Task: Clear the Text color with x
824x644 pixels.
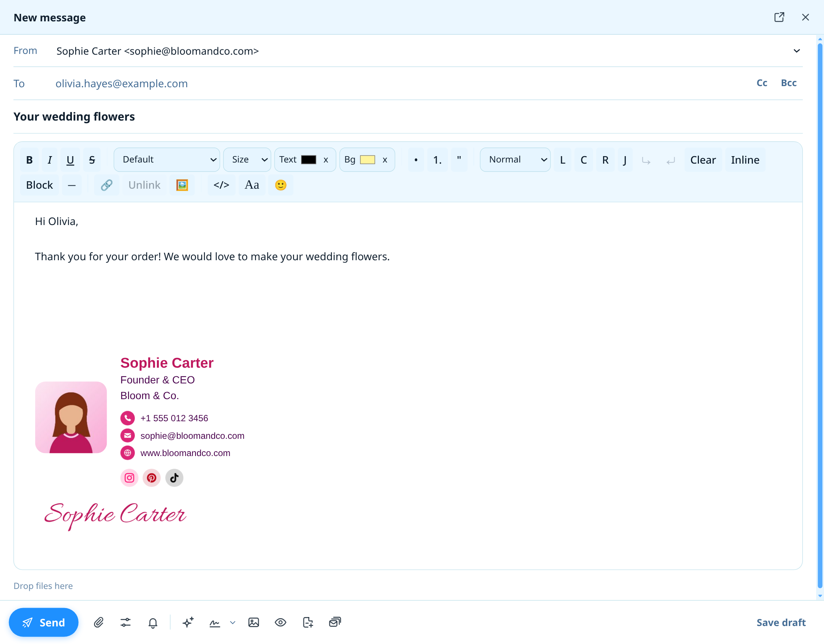Action: (x=326, y=160)
